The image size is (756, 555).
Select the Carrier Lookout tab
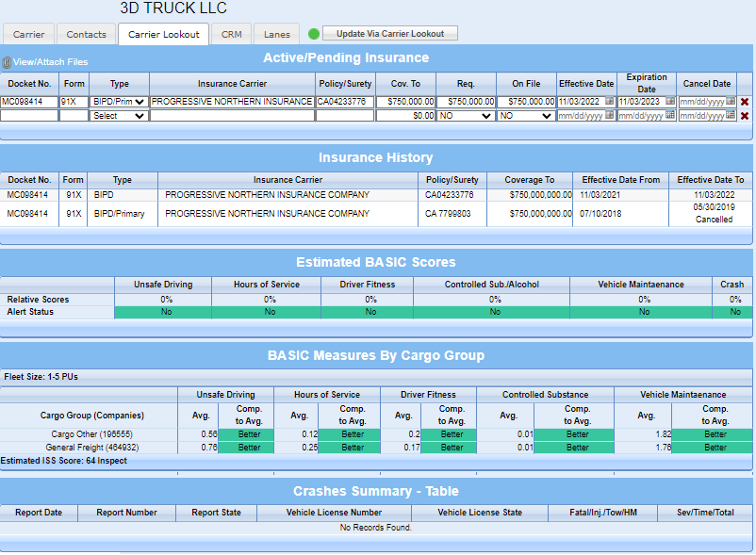(x=163, y=34)
